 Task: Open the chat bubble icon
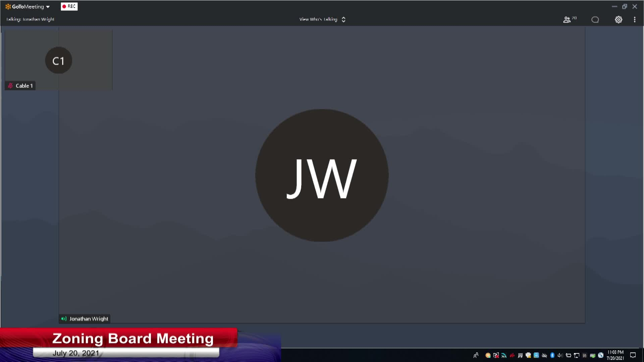click(595, 19)
